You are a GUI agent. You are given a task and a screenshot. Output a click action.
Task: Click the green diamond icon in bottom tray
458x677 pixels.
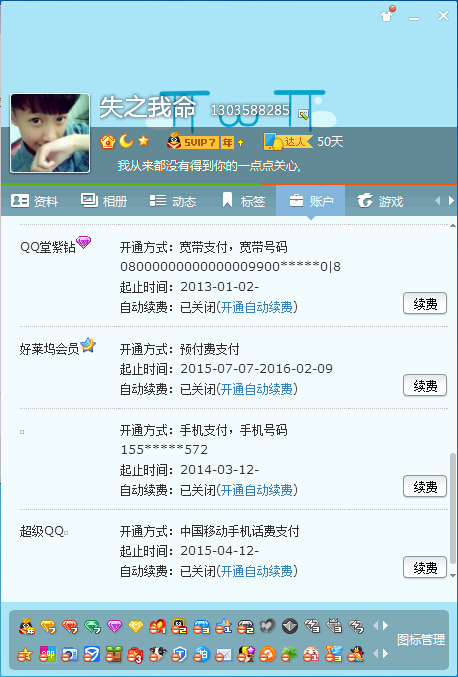point(92,626)
